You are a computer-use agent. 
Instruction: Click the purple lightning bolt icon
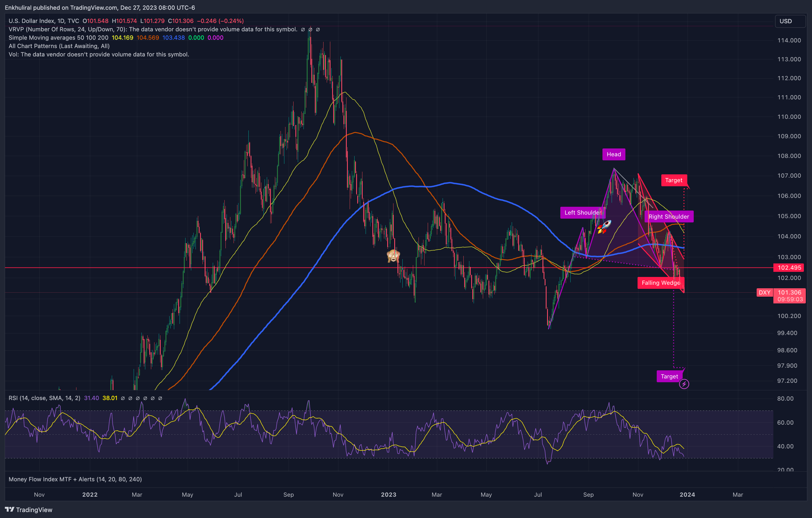pos(684,384)
